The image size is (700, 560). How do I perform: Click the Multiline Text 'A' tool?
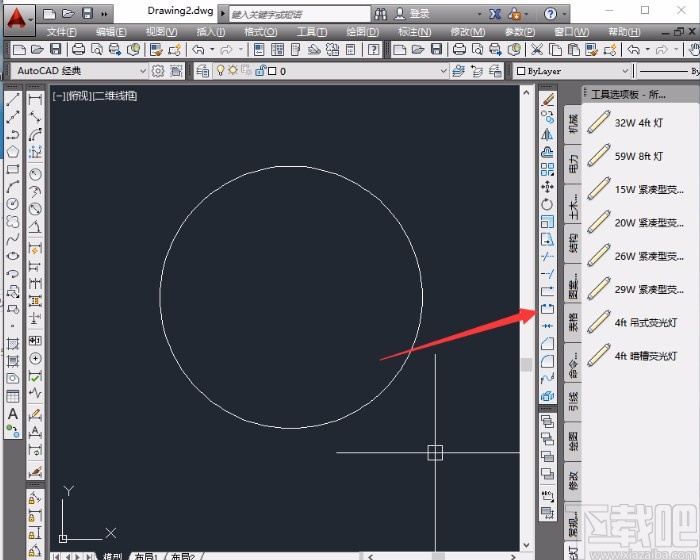click(13, 413)
